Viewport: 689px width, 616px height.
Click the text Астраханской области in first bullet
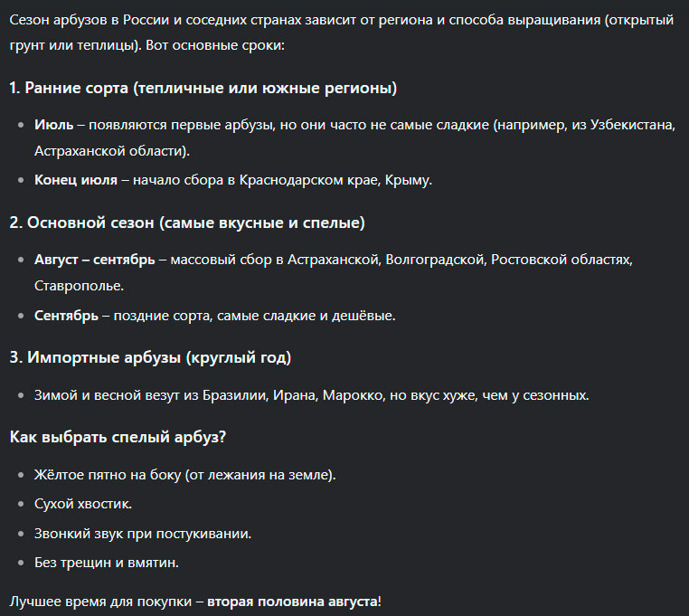[x=109, y=151]
